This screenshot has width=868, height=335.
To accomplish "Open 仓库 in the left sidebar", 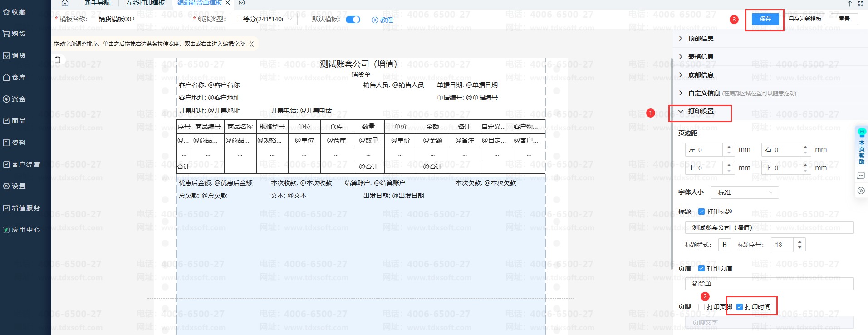I will pyautogui.click(x=18, y=77).
